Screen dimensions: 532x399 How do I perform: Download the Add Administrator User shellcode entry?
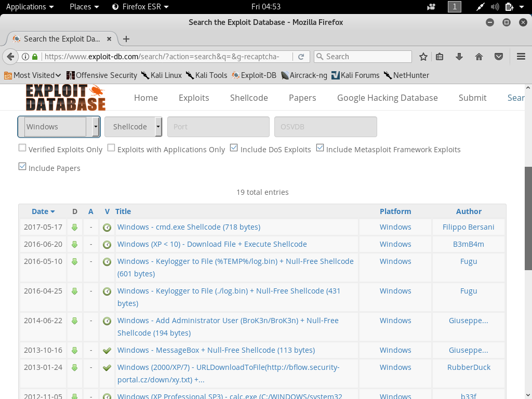(75, 321)
